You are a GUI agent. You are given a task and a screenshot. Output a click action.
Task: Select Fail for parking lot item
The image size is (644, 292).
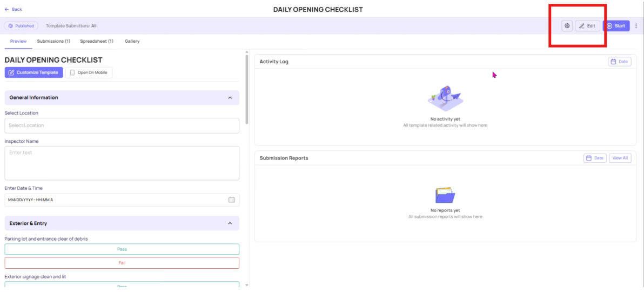pos(122,263)
